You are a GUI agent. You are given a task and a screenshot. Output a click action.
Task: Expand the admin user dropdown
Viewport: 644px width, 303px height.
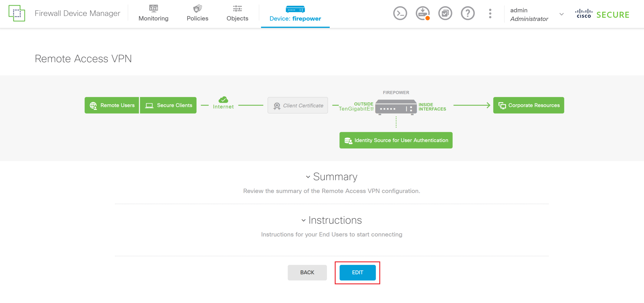click(561, 14)
